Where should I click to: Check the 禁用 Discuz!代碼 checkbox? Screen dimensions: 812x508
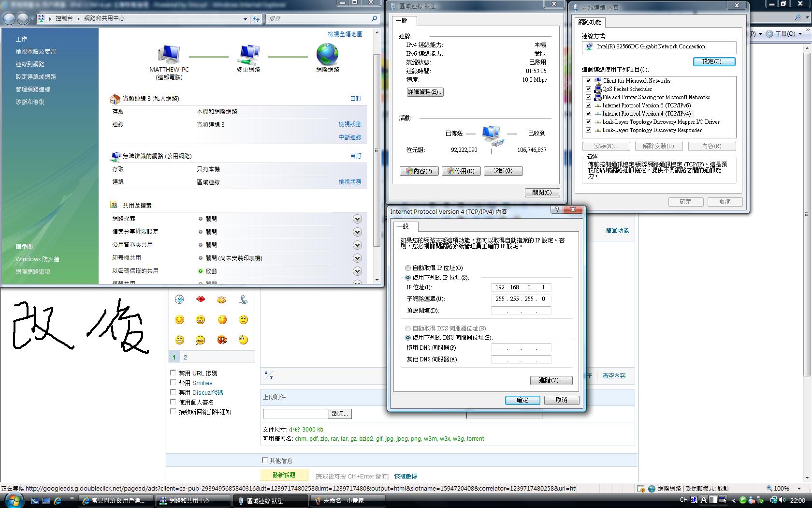coord(173,392)
